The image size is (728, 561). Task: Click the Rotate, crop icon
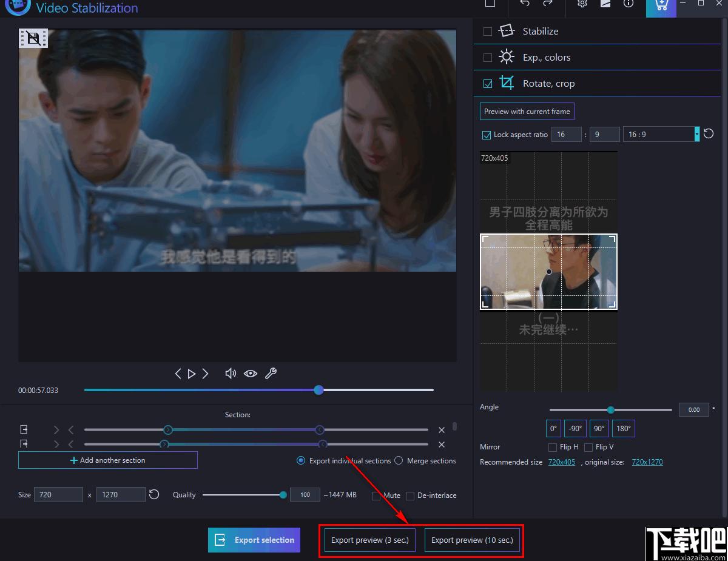point(507,83)
